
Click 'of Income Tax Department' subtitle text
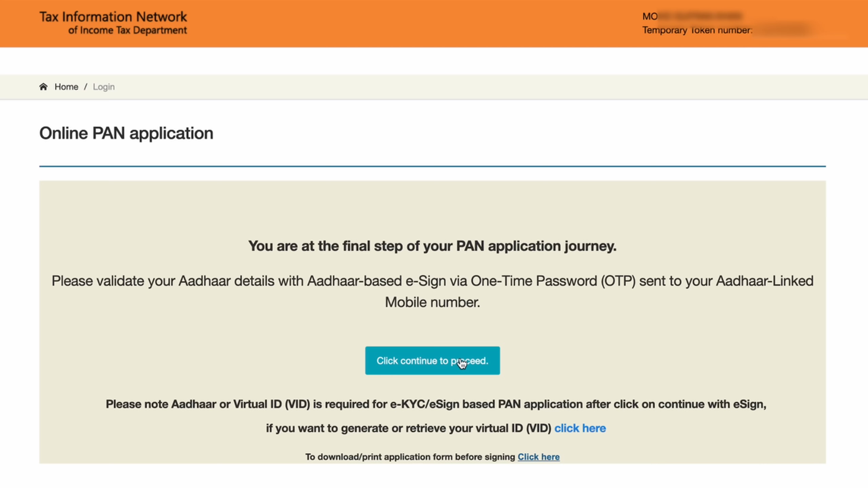127,30
